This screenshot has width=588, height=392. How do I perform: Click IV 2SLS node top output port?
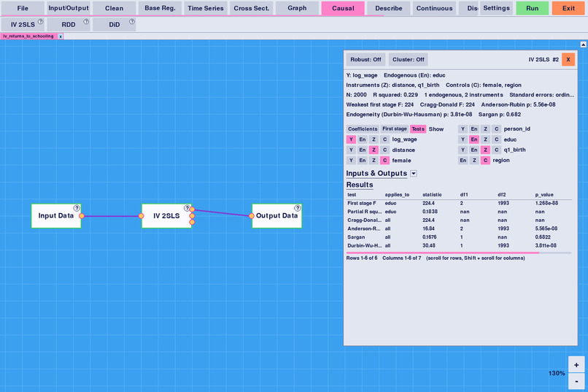[x=192, y=210]
